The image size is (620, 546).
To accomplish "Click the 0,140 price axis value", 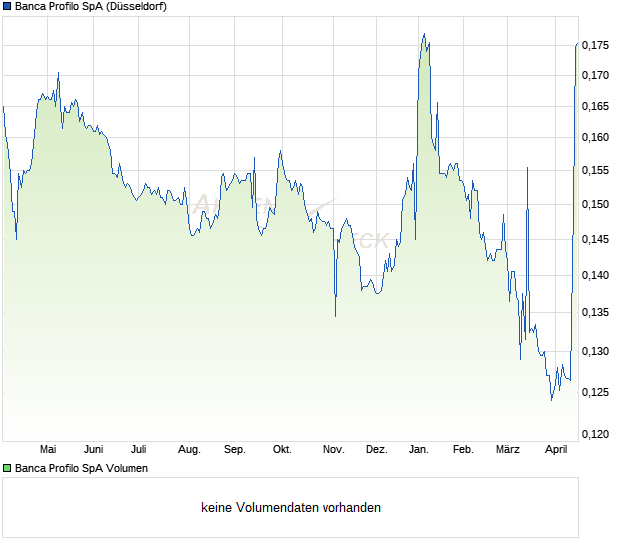I will click(x=595, y=275).
